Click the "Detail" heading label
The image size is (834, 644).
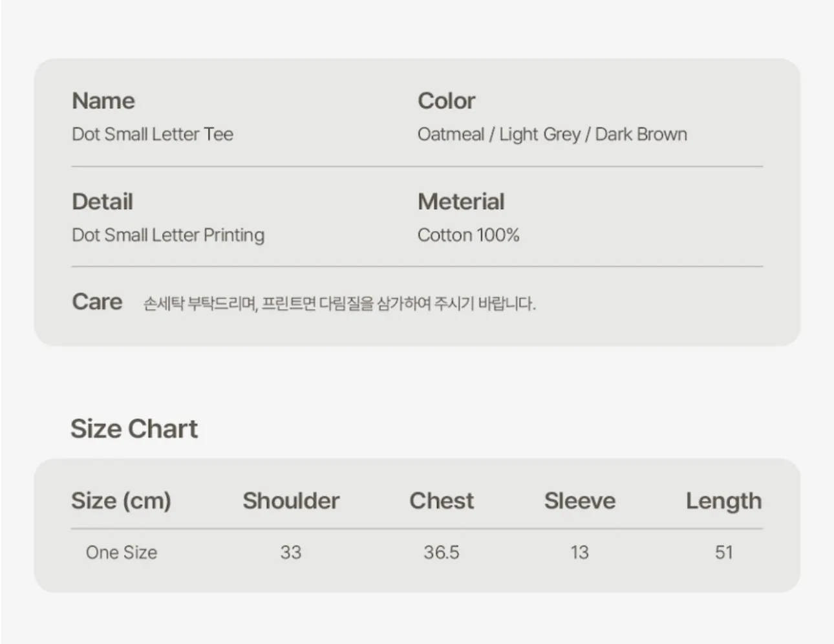[x=102, y=202]
